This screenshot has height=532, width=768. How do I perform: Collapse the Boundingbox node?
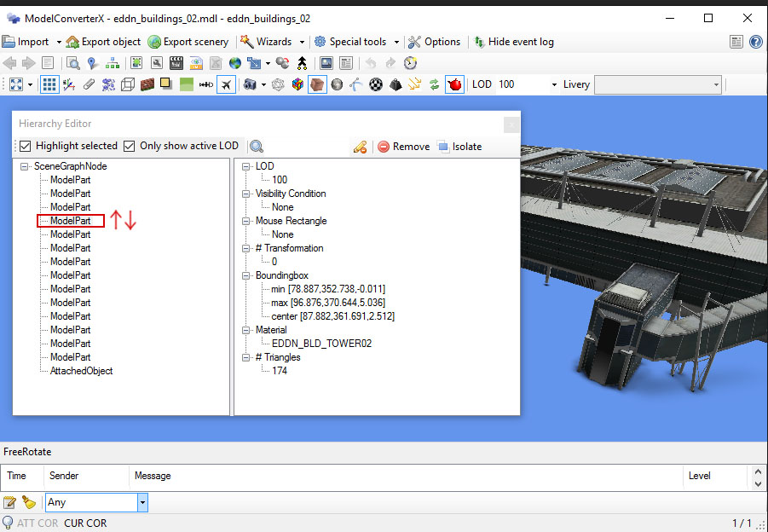coord(245,275)
